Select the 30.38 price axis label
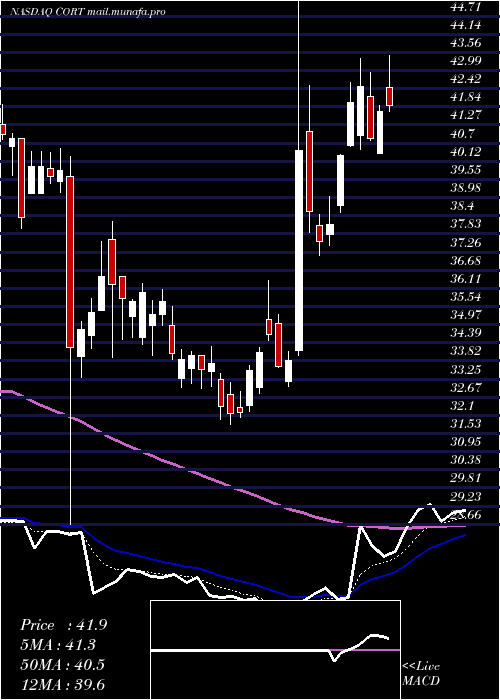The height and width of the screenshot is (700, 500). (466, 460)
